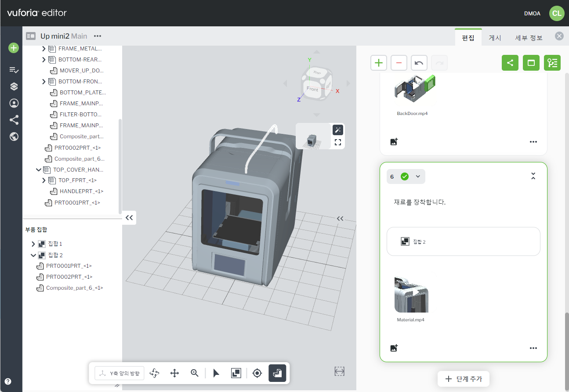Expand the 집합 1 part set

click(x=33, y=244)
